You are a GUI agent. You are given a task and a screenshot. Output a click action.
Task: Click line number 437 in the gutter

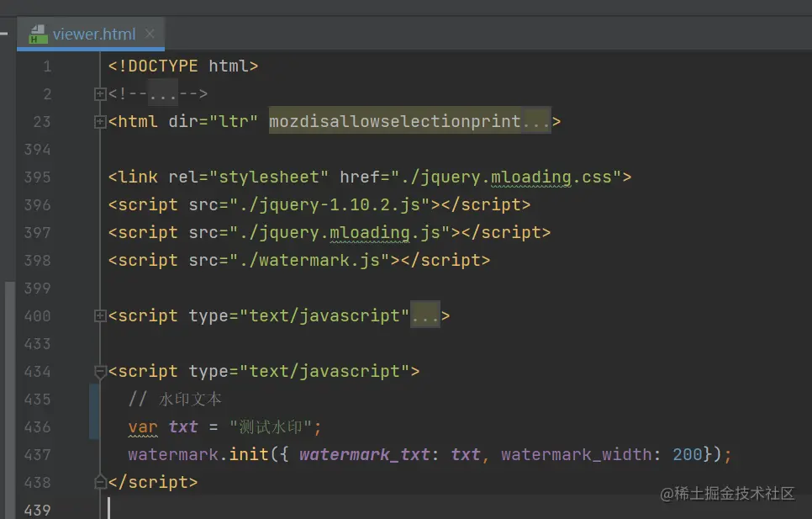37,455
